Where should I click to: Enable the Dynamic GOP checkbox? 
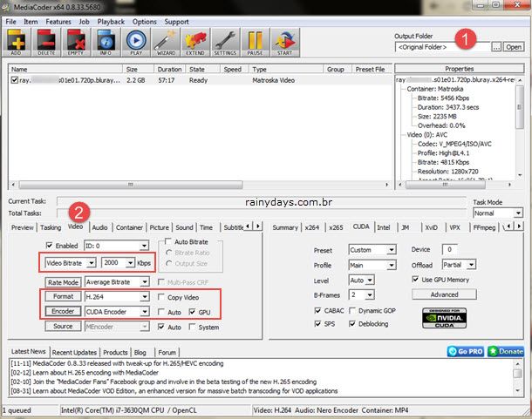click(352, 310)
